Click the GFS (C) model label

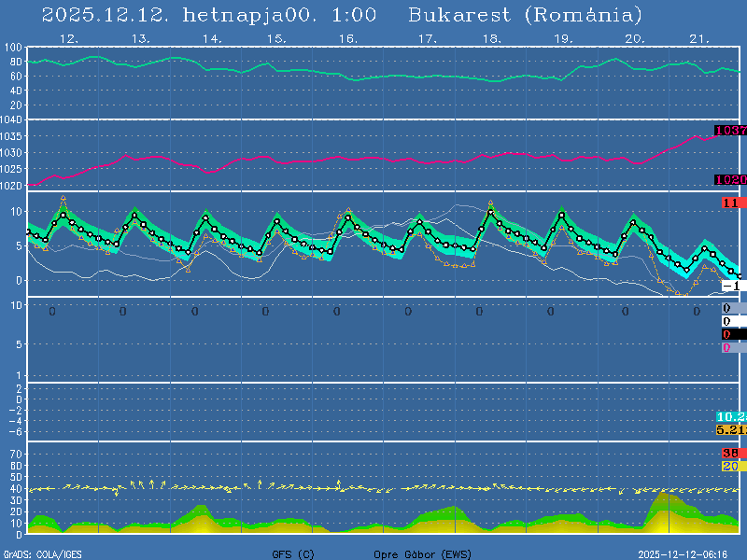(292, 553)
